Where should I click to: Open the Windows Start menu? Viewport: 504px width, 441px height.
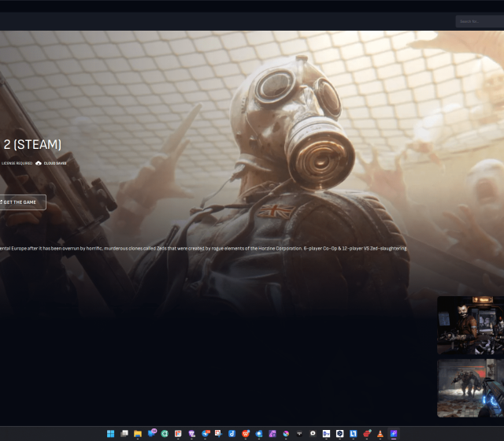pos(110,433)
